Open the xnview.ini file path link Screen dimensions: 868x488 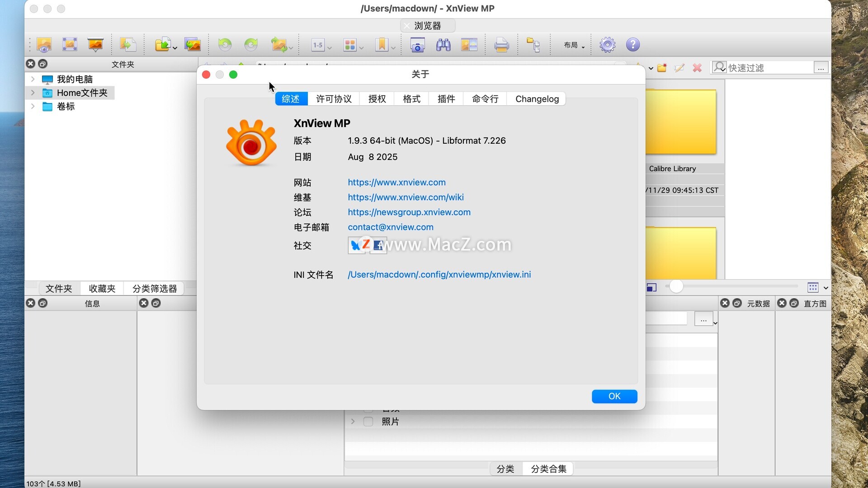pyautogui.click(x=439, y=274)
